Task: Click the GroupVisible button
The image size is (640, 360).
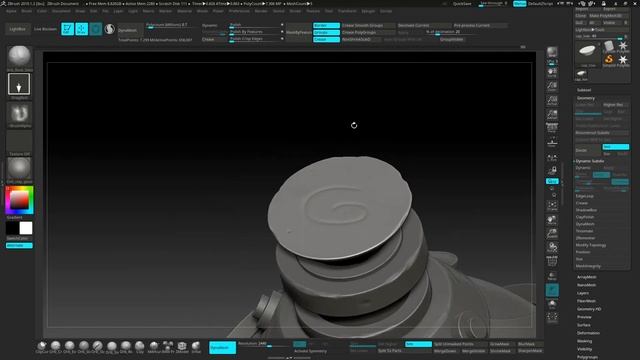Action: pos(451,40)
